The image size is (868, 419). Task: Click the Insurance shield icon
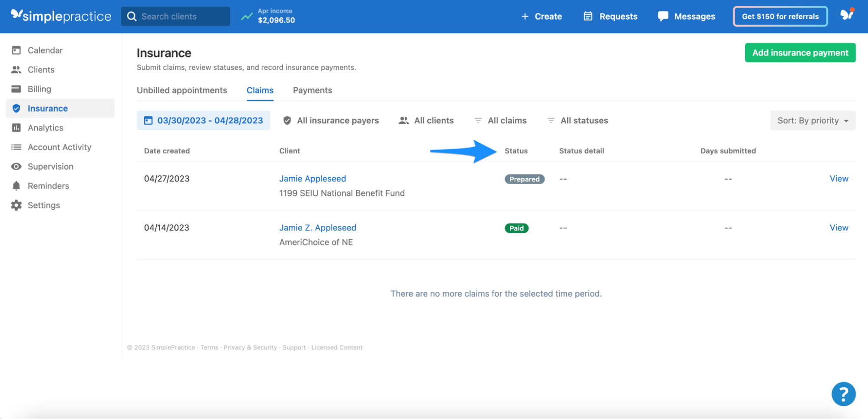point(17,109)
